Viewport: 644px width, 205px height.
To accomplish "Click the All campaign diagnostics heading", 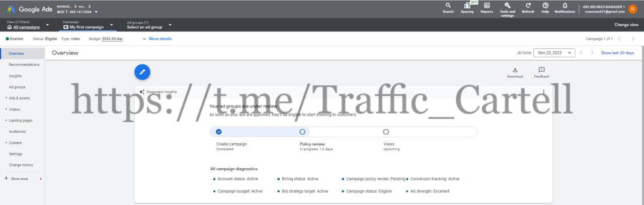I will [234, 169].
